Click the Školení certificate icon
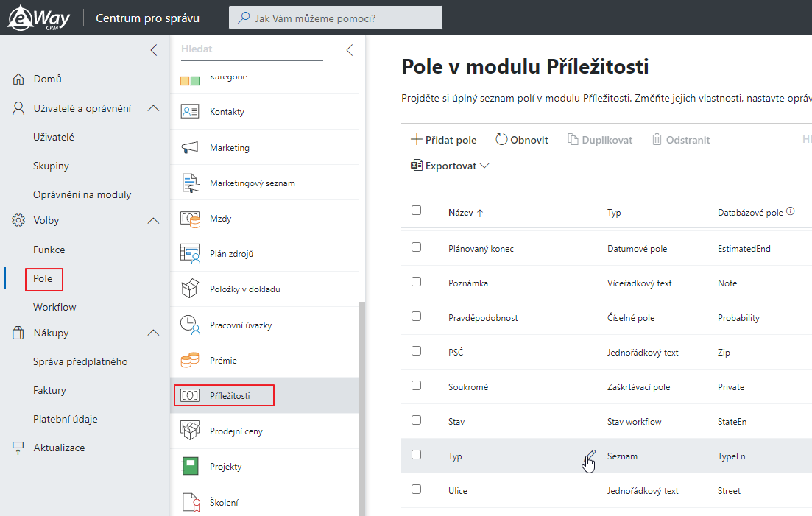812x516 pixels. (191, 502)
